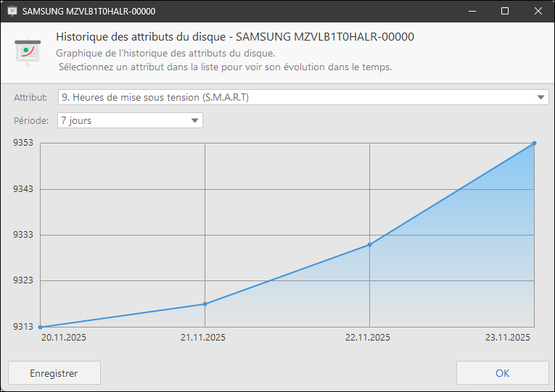Click the 22.11.2025 date axis label
The width and height of the screenshot is (555, 392).
(367, 338)
